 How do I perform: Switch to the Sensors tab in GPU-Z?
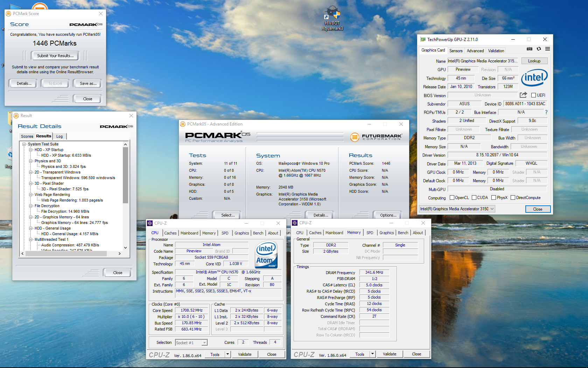click(456, 51)
